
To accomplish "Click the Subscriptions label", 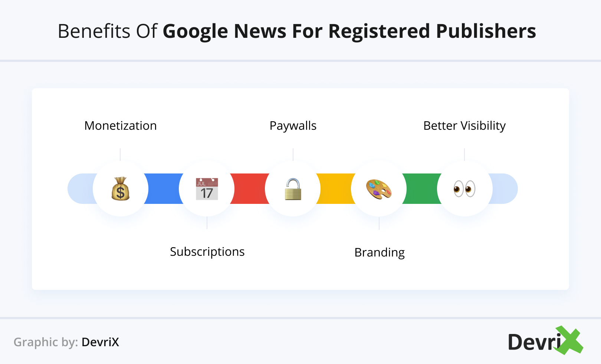I will pyautogui.click(x=207, y=252).
